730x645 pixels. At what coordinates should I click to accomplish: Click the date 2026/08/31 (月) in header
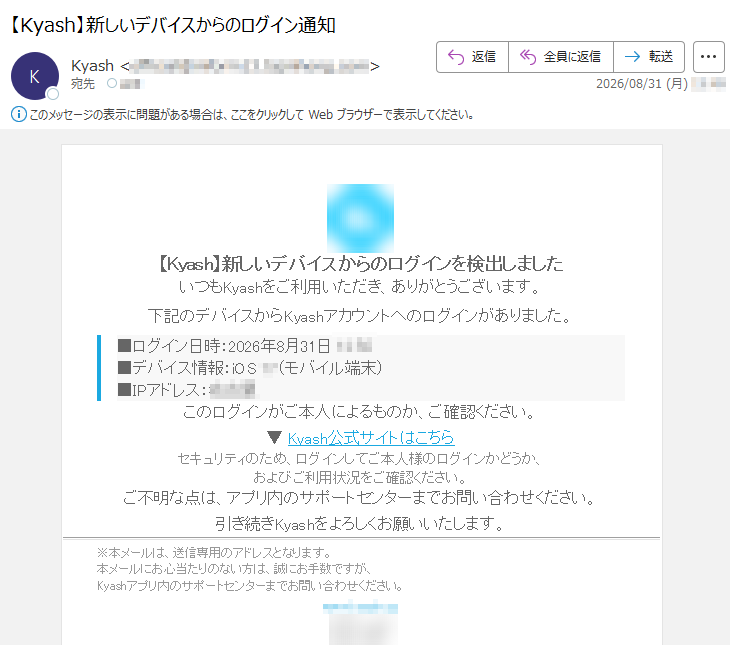tap(642, 84)
